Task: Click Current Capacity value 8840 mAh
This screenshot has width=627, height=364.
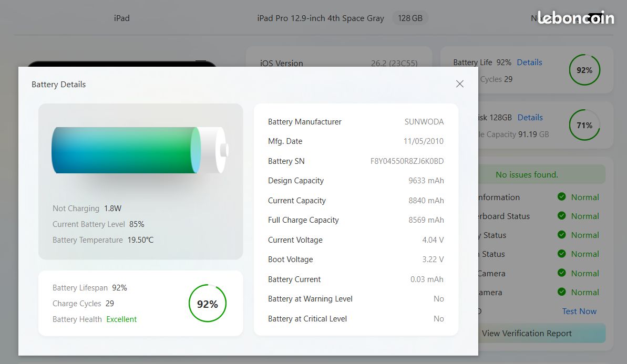Action: tap(426, 201)
